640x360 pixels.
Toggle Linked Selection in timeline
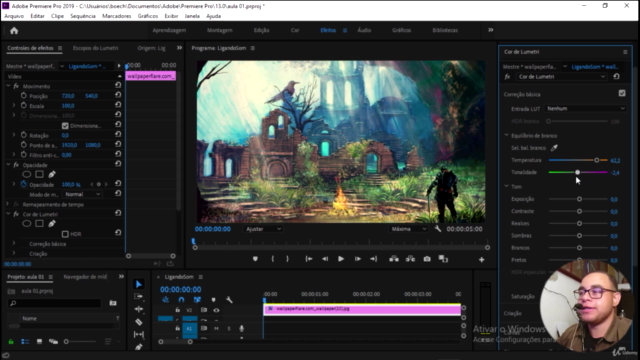(197, 300)
